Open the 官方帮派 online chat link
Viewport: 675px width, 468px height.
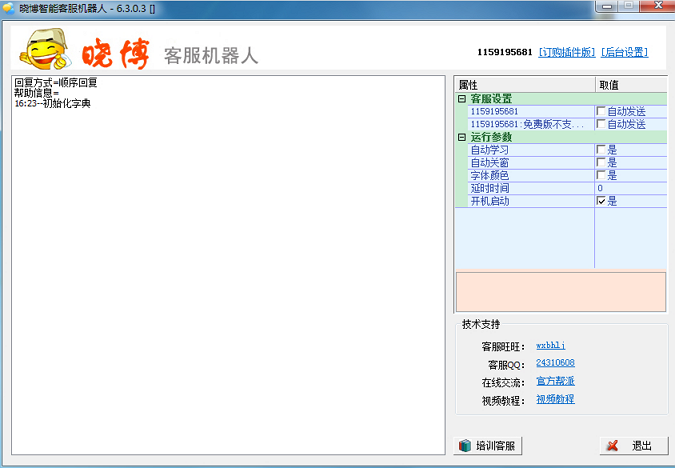[x=555, y=381]
